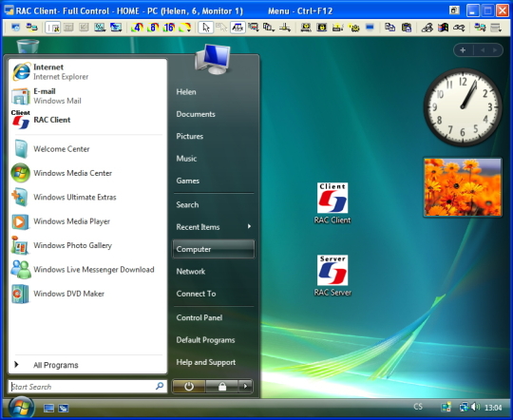Click the paste clipboard toolbar icon

[406, 28]
